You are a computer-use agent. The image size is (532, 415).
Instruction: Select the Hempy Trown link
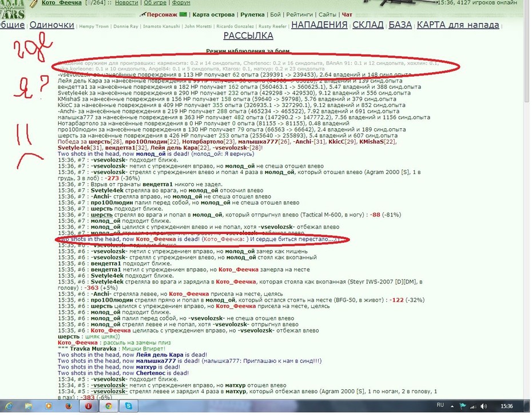94,26
